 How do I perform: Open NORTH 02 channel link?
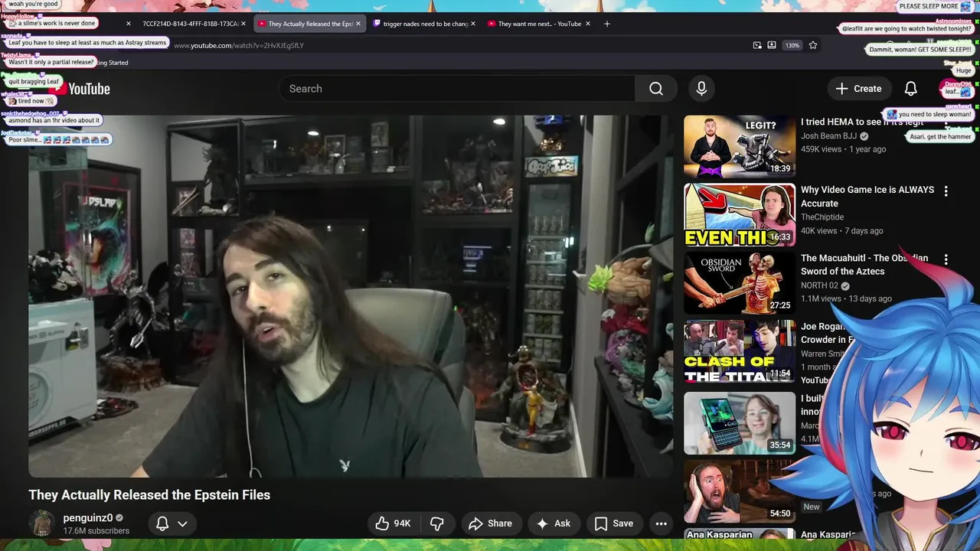point(819,286)
